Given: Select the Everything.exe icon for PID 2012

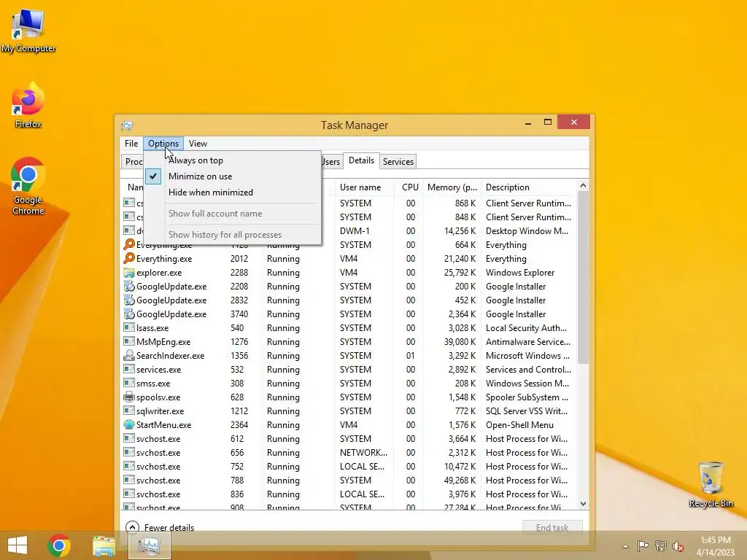Looking at the screenshot, I should (x=128, y=258).
